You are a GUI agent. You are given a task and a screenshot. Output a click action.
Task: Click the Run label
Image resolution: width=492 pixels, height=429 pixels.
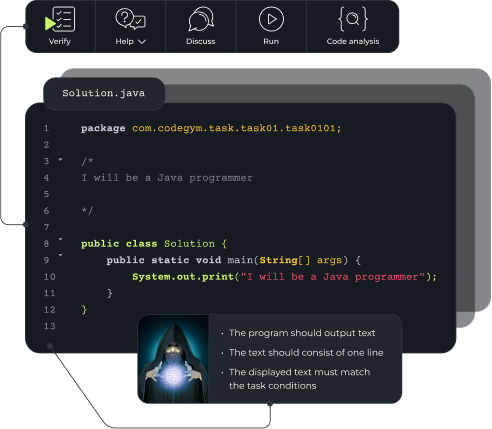point(271,41)
